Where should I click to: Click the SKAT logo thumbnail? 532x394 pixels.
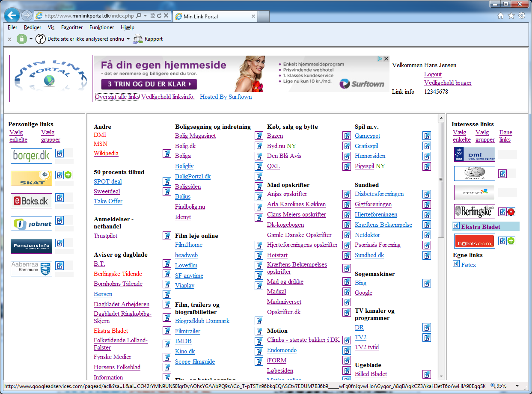click(32, 178)
